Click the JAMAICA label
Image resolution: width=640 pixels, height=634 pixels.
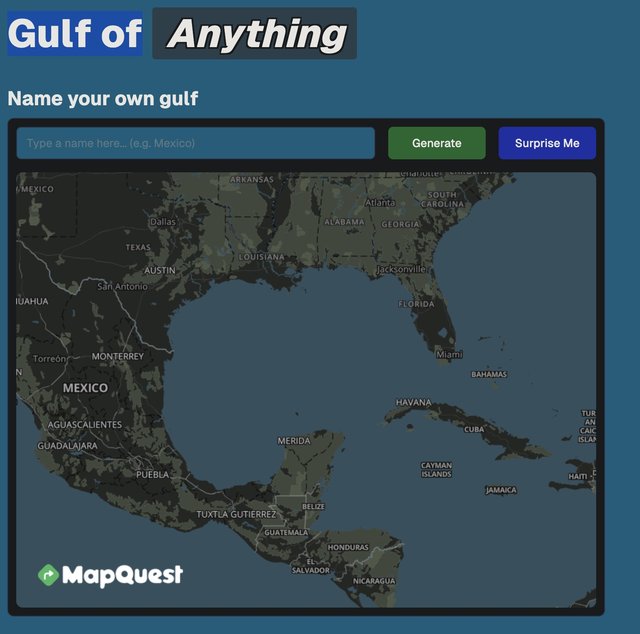501,490
